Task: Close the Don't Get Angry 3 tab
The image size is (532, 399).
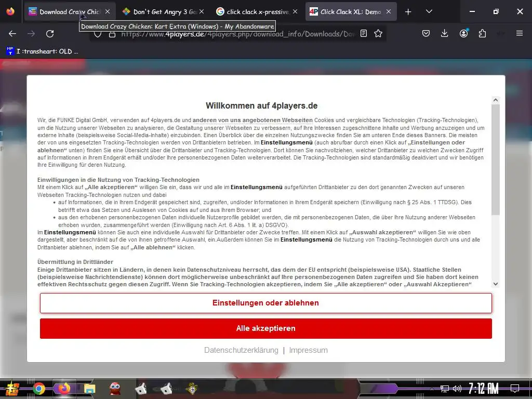Action: [x=202, y=11]
